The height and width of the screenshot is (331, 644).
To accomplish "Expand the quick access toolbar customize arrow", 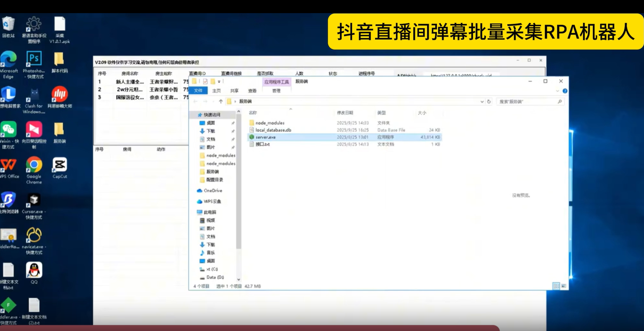I will point(219,81).
